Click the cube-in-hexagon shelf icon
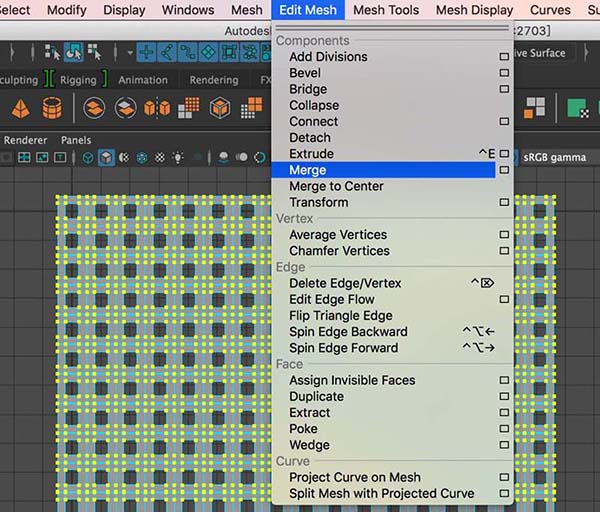This screenshot has height=512, width=600. point(220,108)
